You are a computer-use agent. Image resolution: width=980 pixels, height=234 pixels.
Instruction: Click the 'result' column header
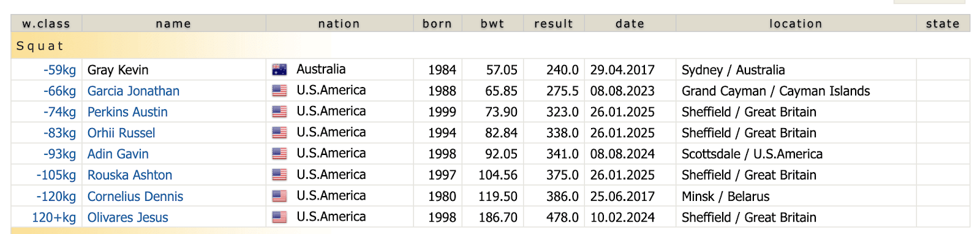(x=554, y=23)
